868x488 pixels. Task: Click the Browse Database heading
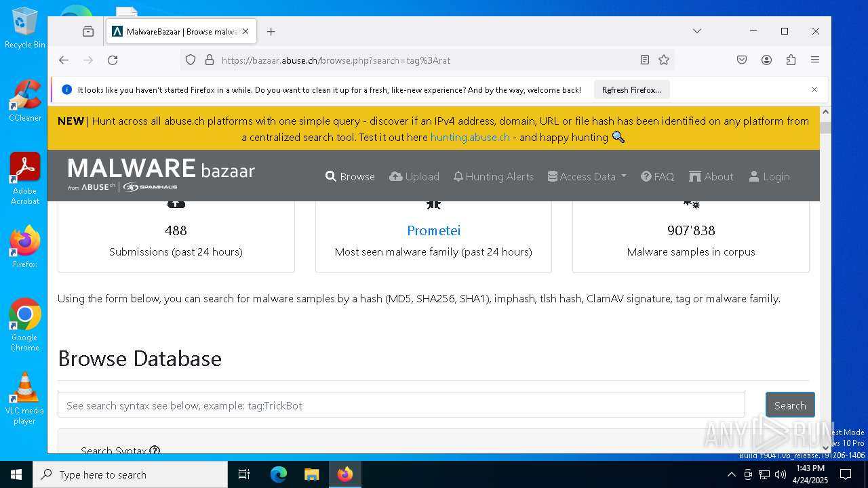[x=140, y=359]
